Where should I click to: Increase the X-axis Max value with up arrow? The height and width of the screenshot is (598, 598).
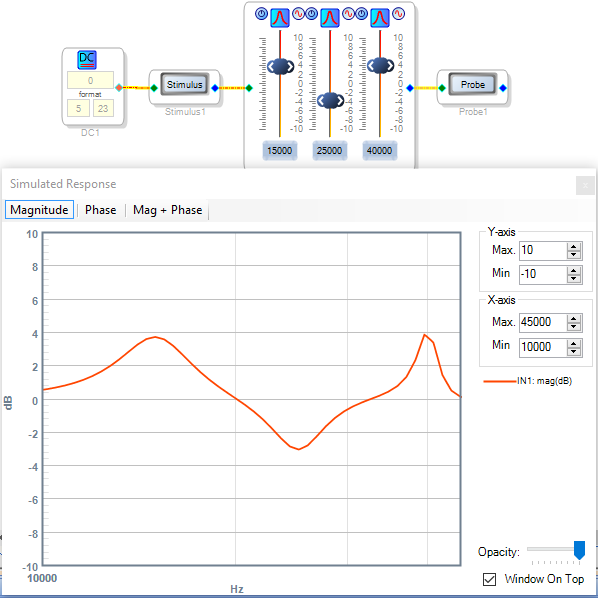point(574,318)
